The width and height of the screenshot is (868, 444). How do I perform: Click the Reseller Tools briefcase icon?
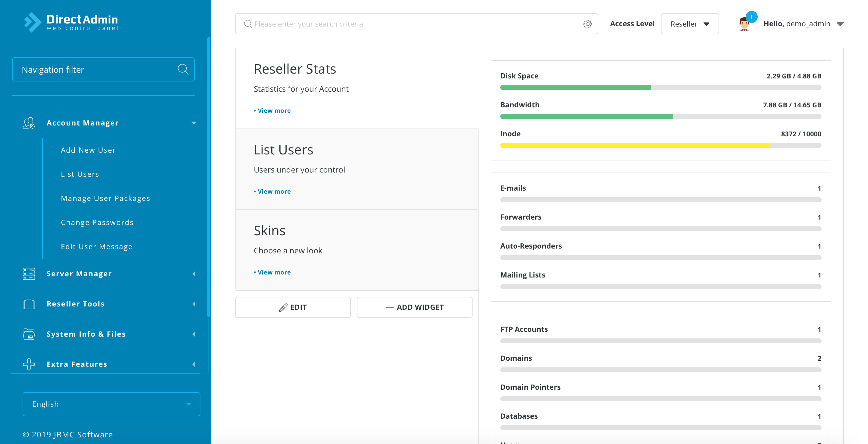click(x=29, y=304)
